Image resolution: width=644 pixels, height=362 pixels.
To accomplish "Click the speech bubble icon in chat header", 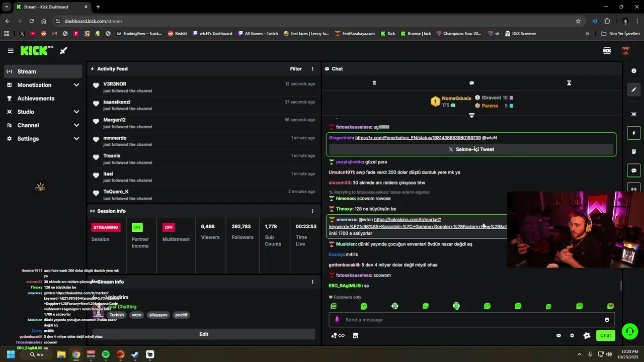I will pos(471,83).
